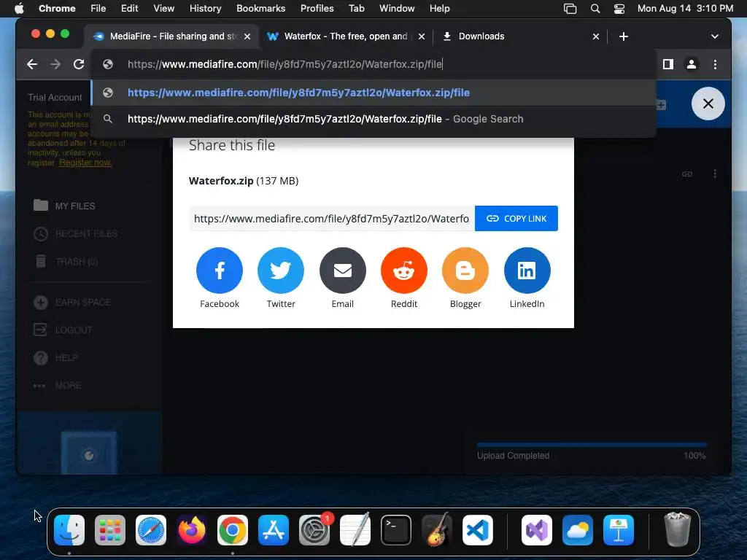This screenshot has height=560, width=747.
Task: Share file via LinkedIn icon
Action: [527, 270]
